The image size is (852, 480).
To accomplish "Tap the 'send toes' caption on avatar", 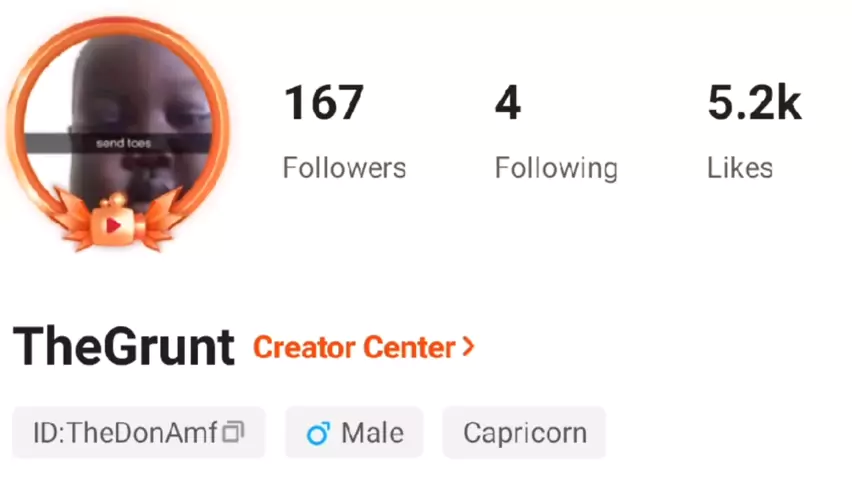I will pos(123,144).
